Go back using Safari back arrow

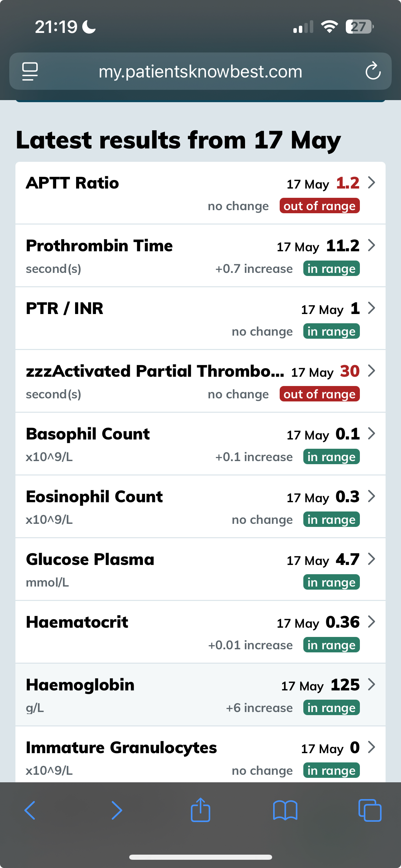coord(30,810)
